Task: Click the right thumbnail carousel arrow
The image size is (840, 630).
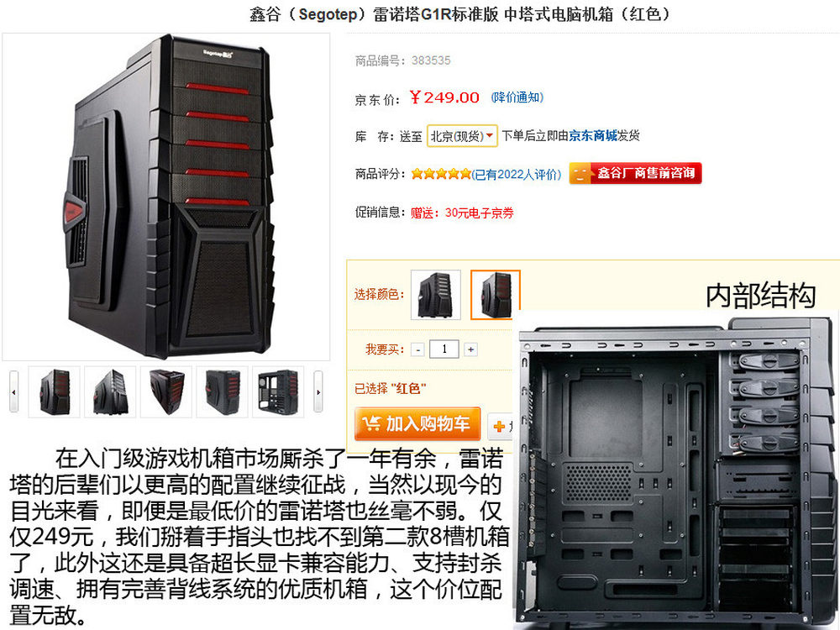Action: pyautogui.click(x=318, y=391)
